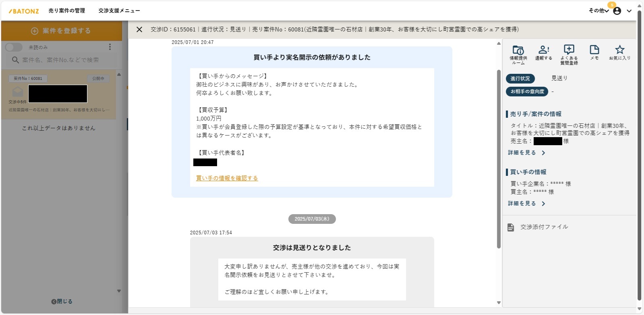Click the 案件を登録する button
Image resolution: width=644 pixels, height=315 pixels.
pos(61,31)
